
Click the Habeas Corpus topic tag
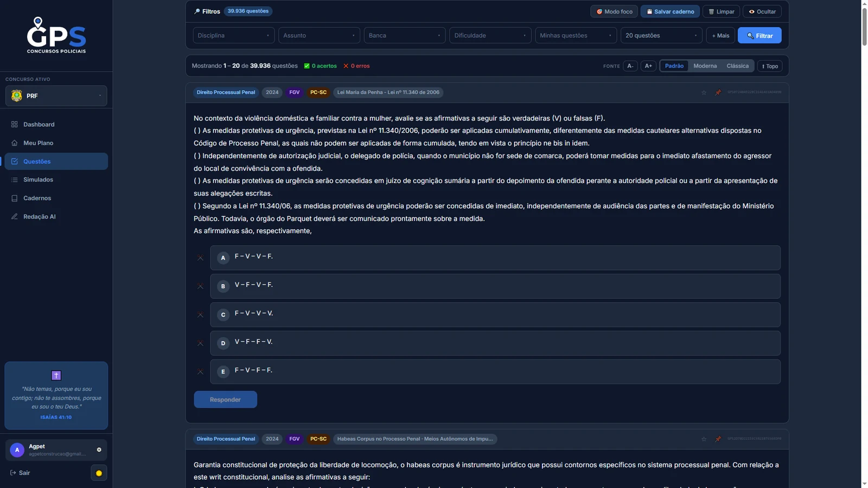coord(415,439)
